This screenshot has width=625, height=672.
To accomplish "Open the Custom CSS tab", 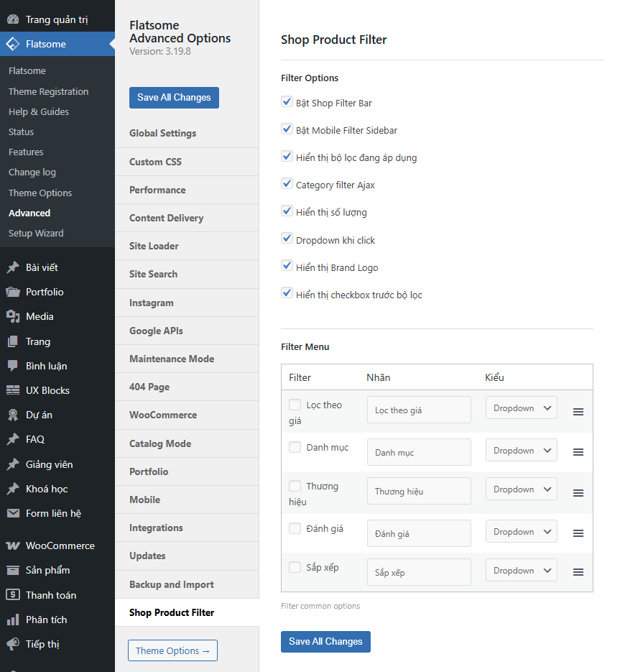I will [187, 162].
